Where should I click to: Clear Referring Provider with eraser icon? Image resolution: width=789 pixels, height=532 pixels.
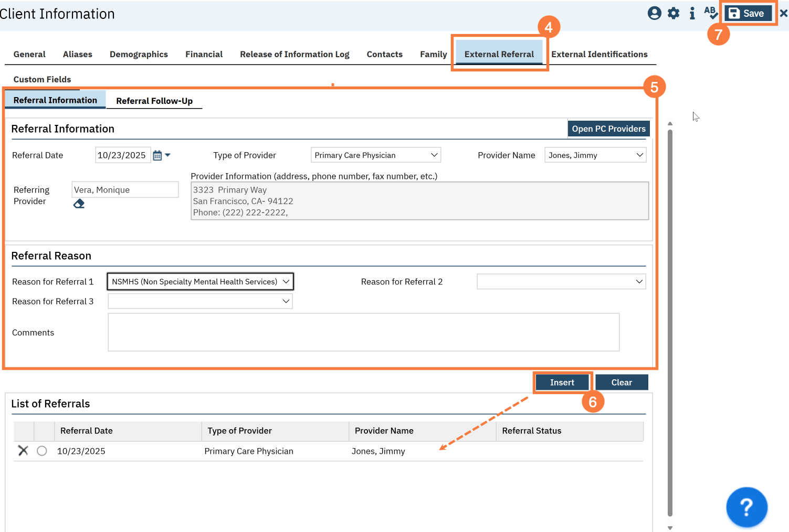point(79,204)
